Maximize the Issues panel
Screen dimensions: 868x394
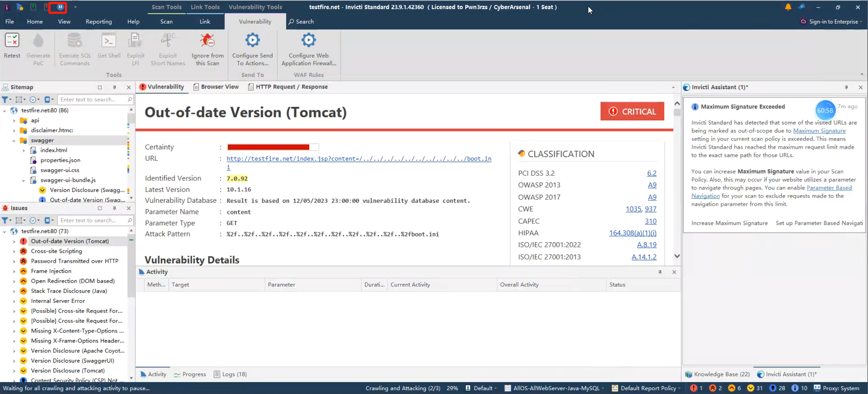click(x=100, y=208)
